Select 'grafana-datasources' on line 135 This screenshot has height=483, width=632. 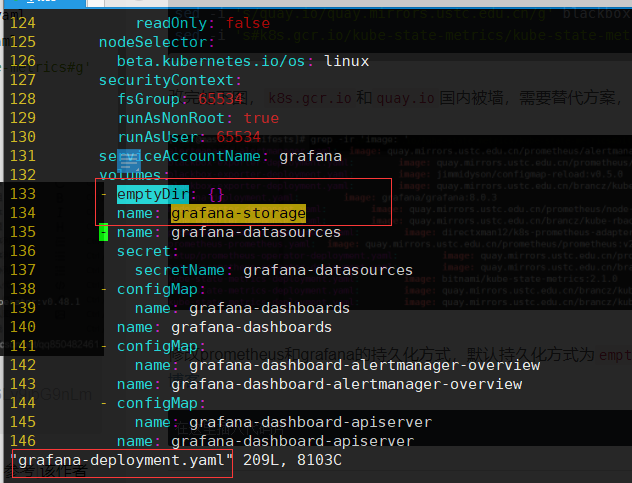256,232
